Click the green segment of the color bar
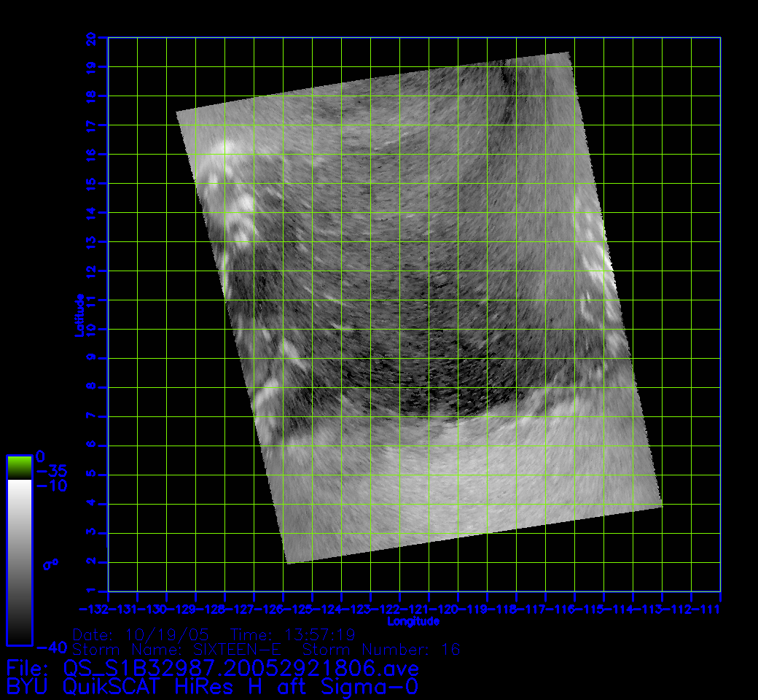Image resolution: width=758 pixels, height=700 pixels. [x=19, y=467]
